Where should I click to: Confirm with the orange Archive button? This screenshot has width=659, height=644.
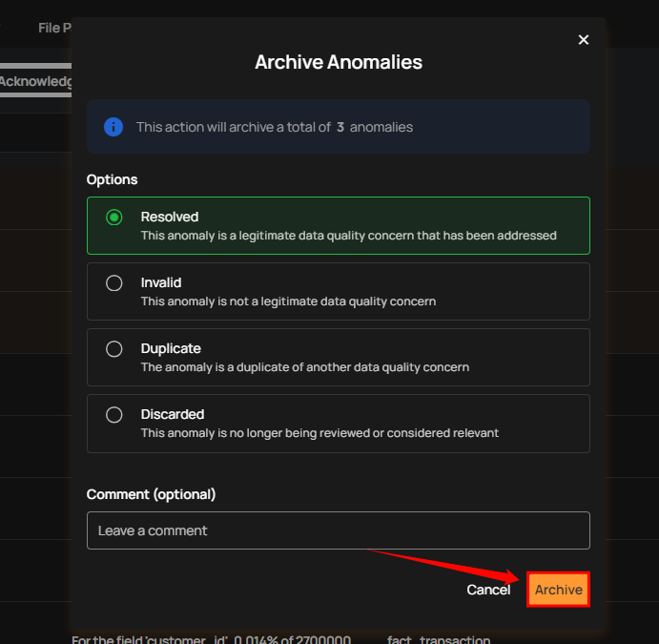[x=559, y=590]
